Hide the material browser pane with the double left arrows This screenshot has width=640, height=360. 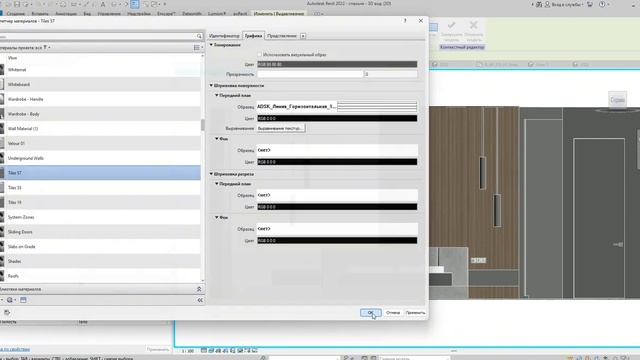tap(200, 300)
